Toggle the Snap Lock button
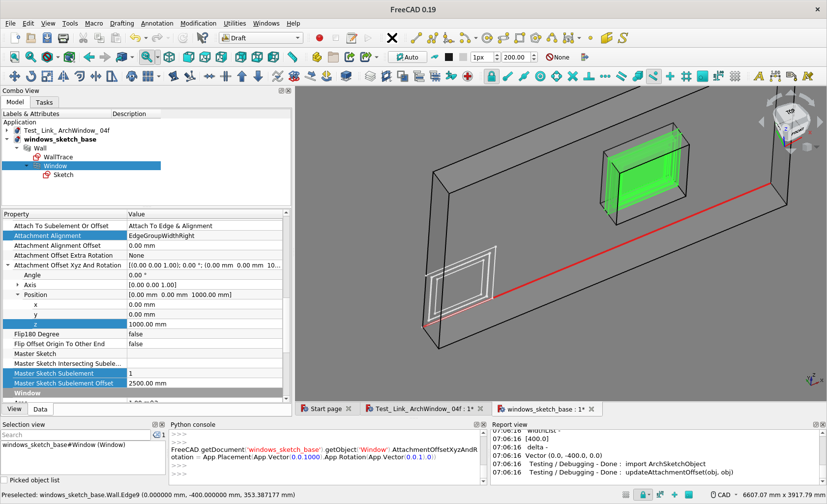827x504 pixels. tap(492, 76)
